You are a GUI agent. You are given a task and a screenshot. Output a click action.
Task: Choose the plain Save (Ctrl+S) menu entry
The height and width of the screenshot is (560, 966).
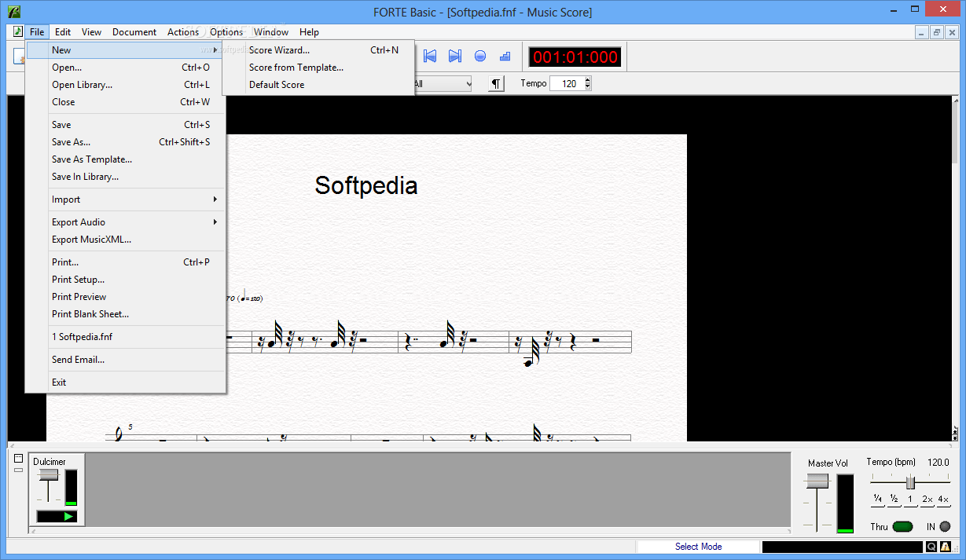pos(126,125)
